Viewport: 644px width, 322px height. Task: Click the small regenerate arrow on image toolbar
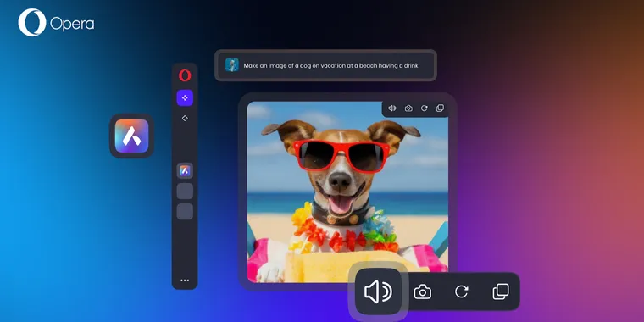click(x=425, y=108)
